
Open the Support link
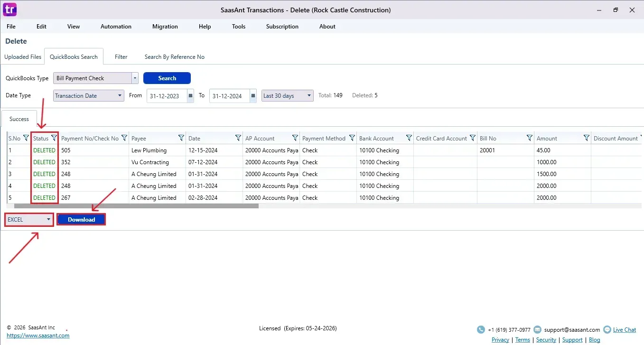(572, 340)
